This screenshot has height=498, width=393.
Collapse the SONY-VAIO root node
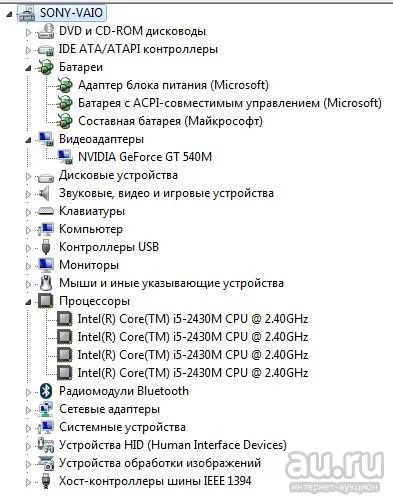pyautogui.click(x=9, y=14)
